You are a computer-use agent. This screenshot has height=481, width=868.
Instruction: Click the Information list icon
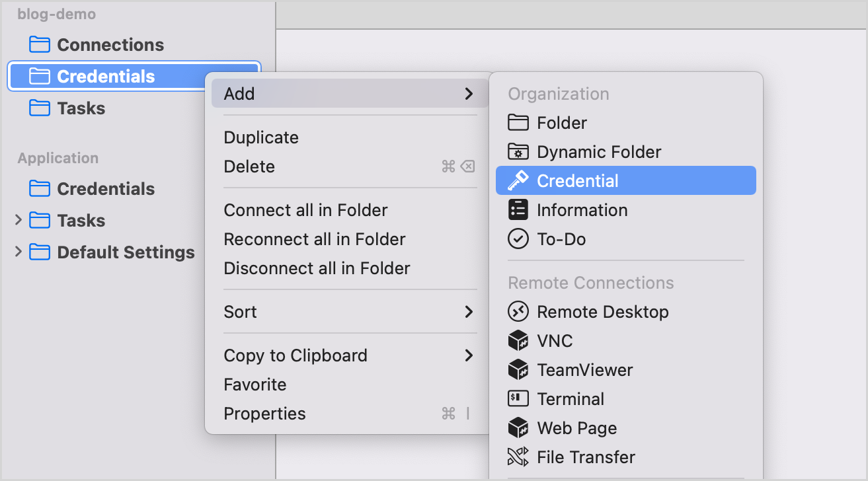coord(518,210)
